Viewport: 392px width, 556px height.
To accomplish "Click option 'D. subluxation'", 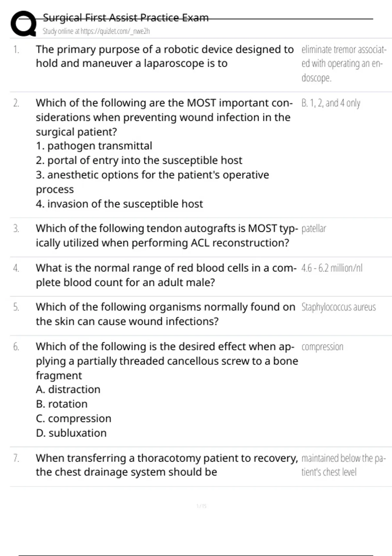I will coord(71,433).
